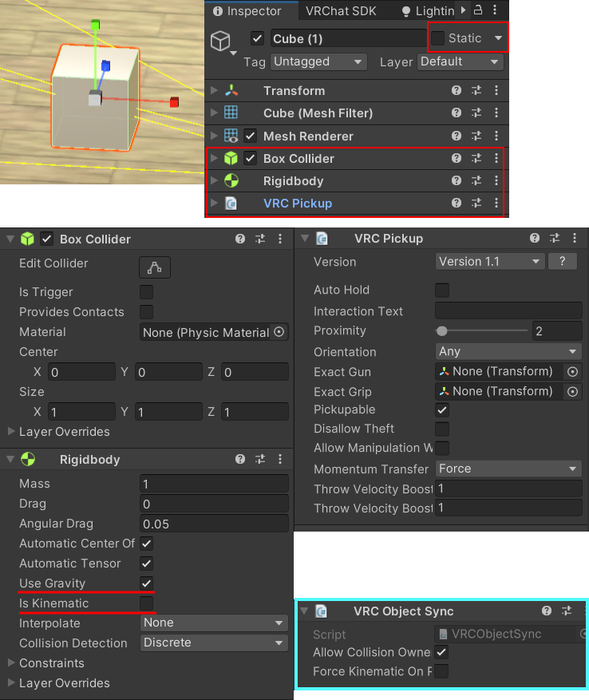Enable the Is Kinematic checkbox
589x700 pixels.
tap(147, 603)
